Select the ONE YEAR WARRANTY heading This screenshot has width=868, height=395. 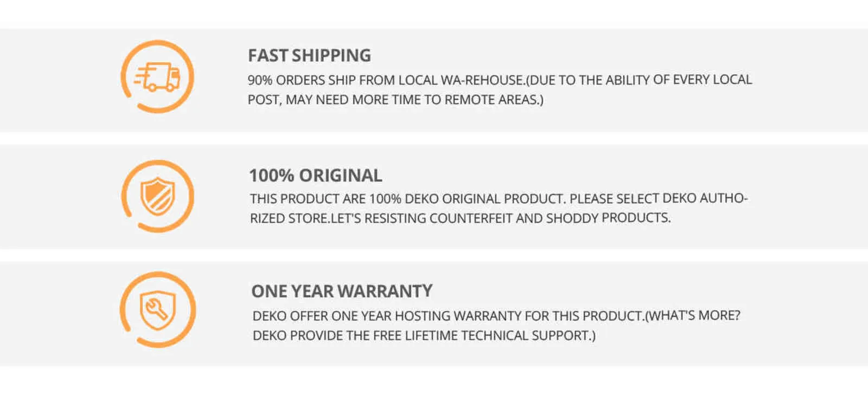[x=342, y=291]
